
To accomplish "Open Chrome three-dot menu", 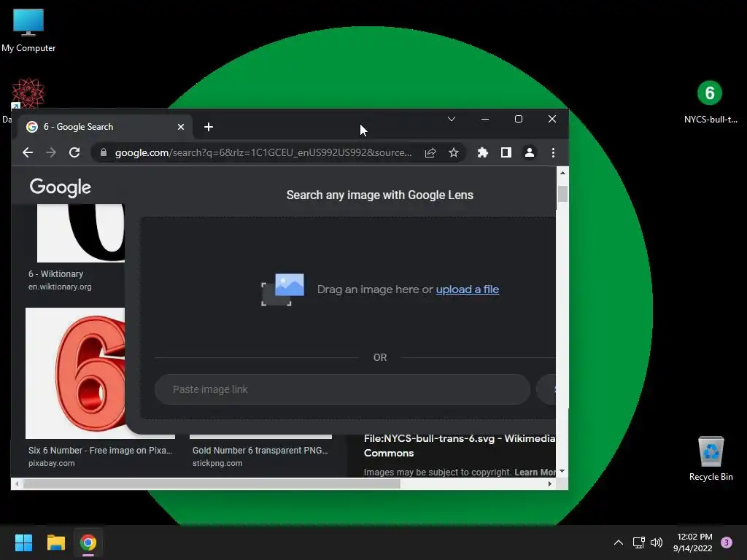I will pyautogui.click(x=553, y=152).
